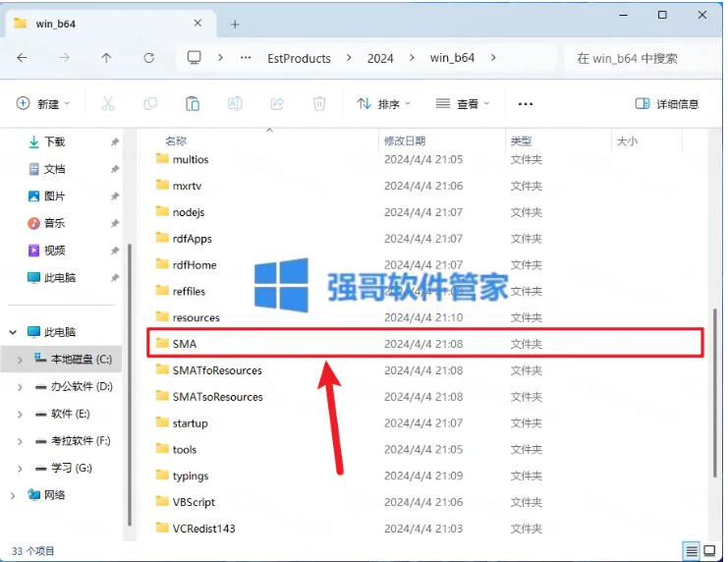Click the PC monitor icon in address bar
728x562 pixels.
pyautogui.click(x=195, y=58)
